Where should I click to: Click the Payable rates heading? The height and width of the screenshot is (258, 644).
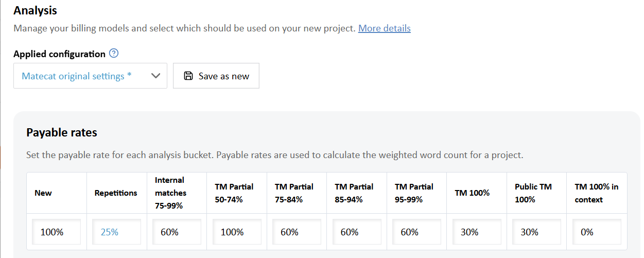tap(62, 132)
